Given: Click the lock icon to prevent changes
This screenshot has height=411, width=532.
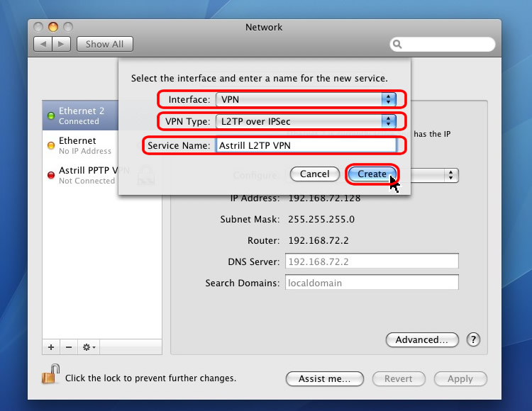Looking at the screenshot, I should [51, 374].
